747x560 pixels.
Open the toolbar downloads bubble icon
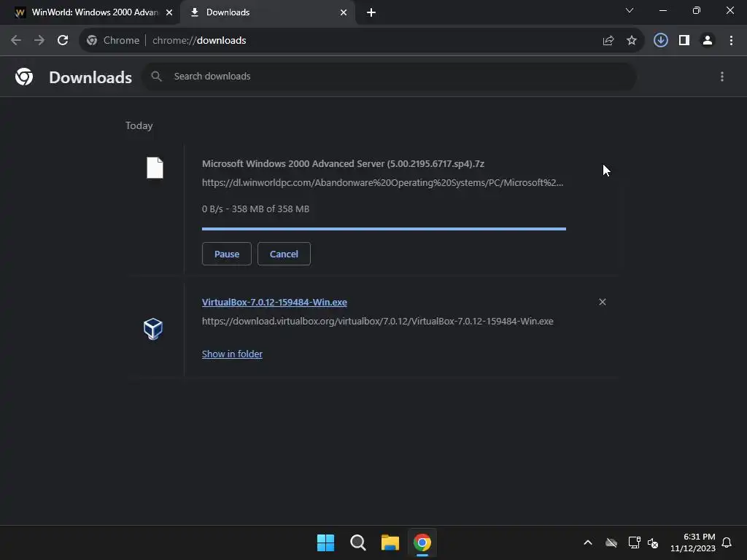point(660,41)
